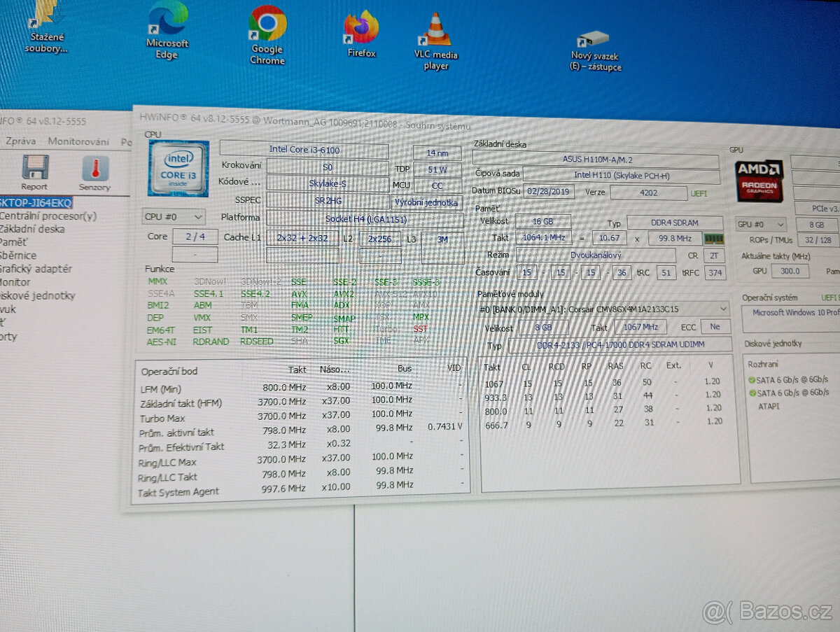The height and width of the screenshot is (632, 840).
Task: Click the DESKTOP-JI64EKQ highlighted entry
Action: tap(34, 202)
